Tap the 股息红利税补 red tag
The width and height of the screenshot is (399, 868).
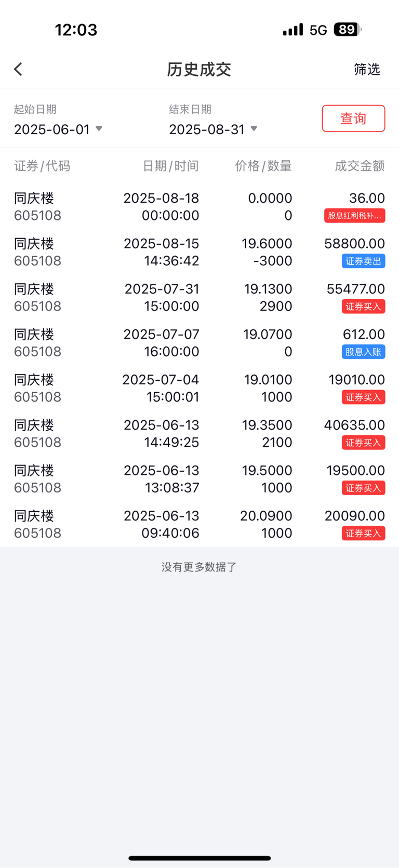pos(354,215)
